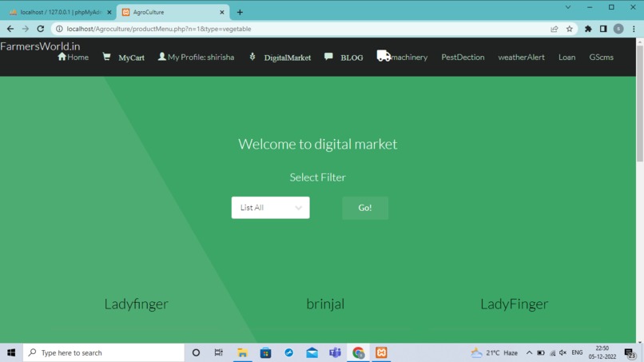
Task: Click the address bar URL
Action: point(159,29)
